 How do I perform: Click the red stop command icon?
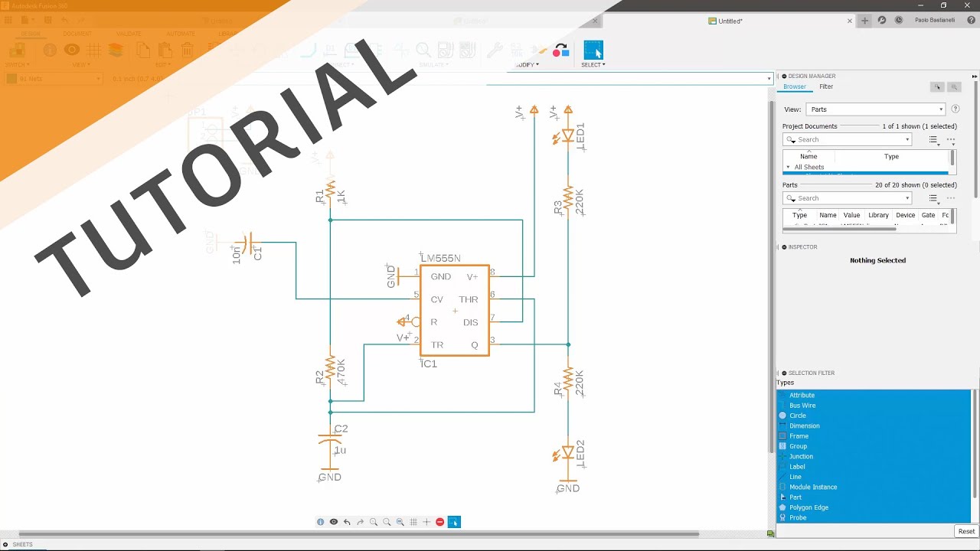tap(439, 522)
